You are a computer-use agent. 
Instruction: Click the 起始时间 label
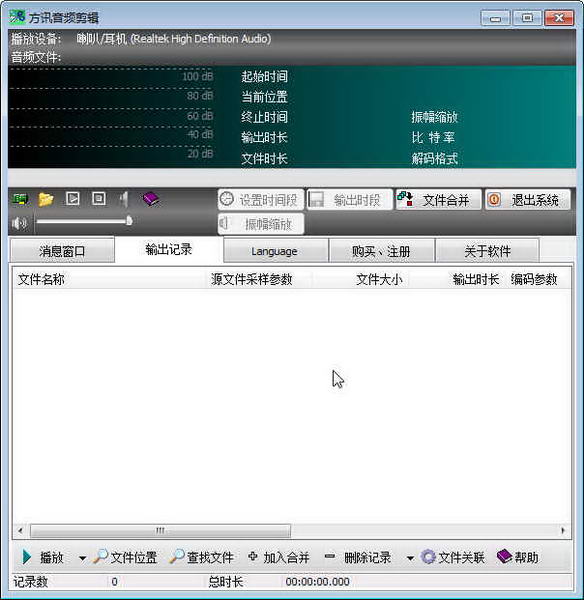(x=264, y=77)
